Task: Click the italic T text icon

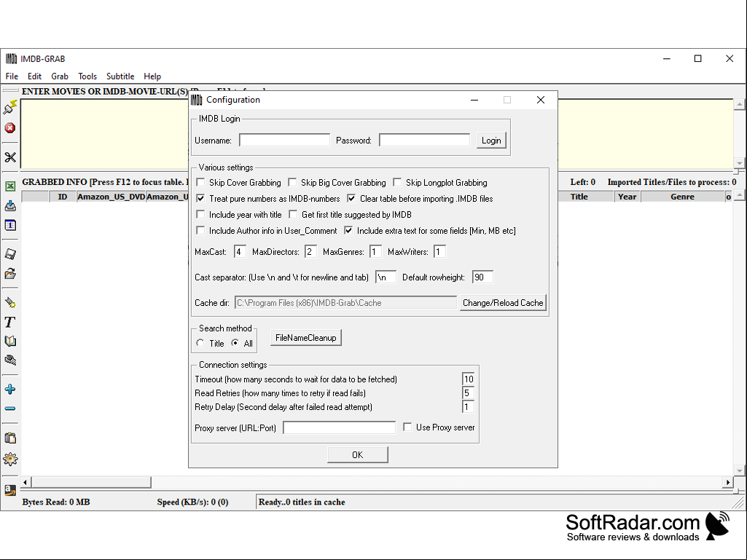Action: (x=10, y=323)
